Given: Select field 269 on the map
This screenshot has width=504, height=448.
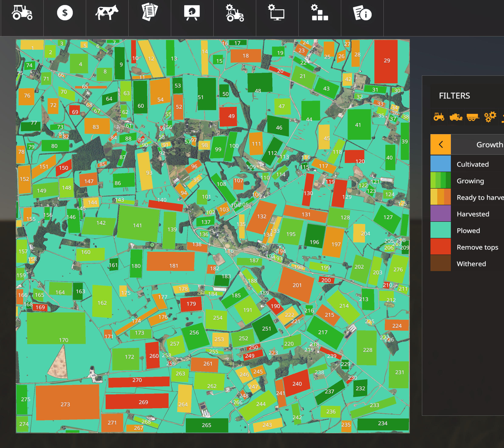Looking at the screenshot, I should tap(137, 401).
